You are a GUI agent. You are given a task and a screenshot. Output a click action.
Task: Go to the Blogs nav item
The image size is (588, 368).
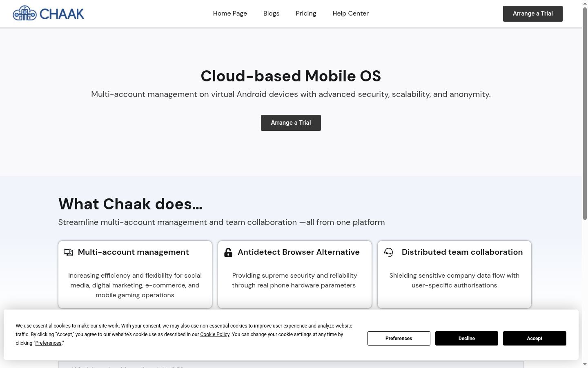pyautogui.click(x=271, y=13)
